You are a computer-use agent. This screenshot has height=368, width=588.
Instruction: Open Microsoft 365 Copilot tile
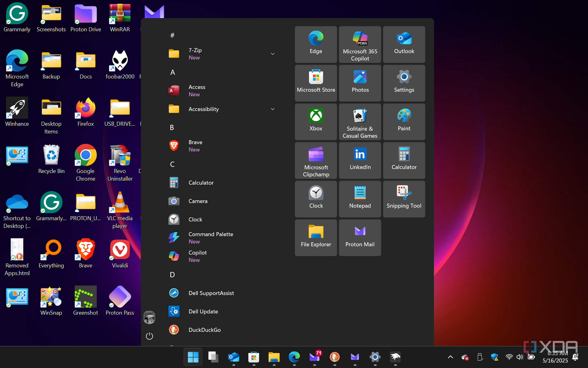pos(360,44)
